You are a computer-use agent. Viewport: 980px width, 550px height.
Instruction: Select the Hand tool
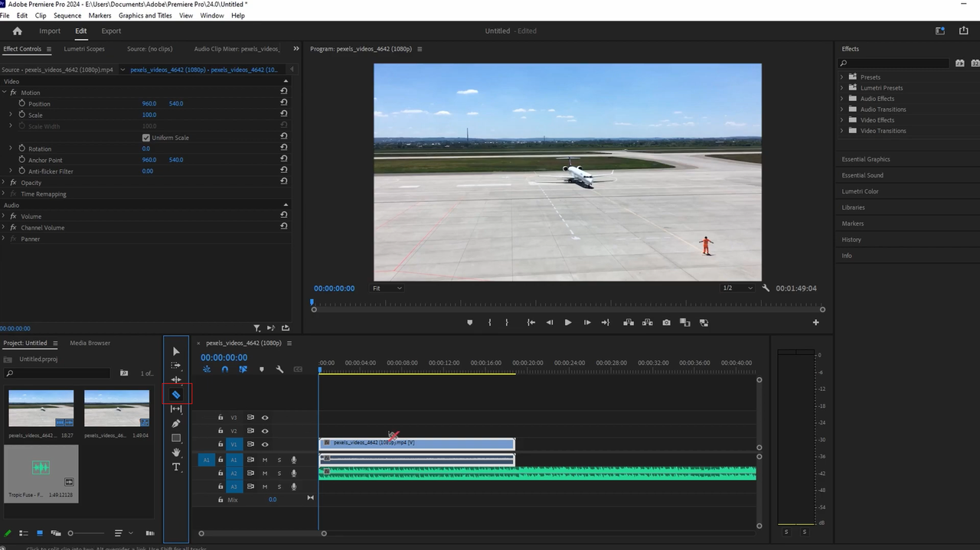click(176, 453)
